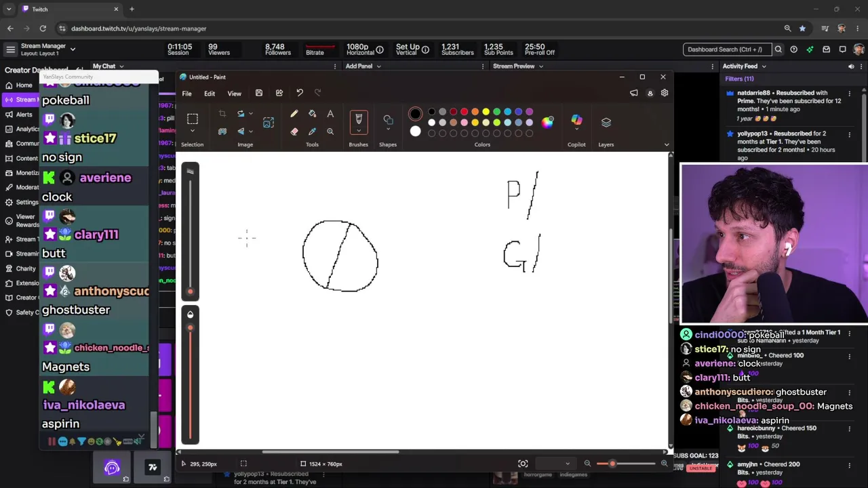Select the black primary color circle
The image size is (868, 488).
point(415,114)
